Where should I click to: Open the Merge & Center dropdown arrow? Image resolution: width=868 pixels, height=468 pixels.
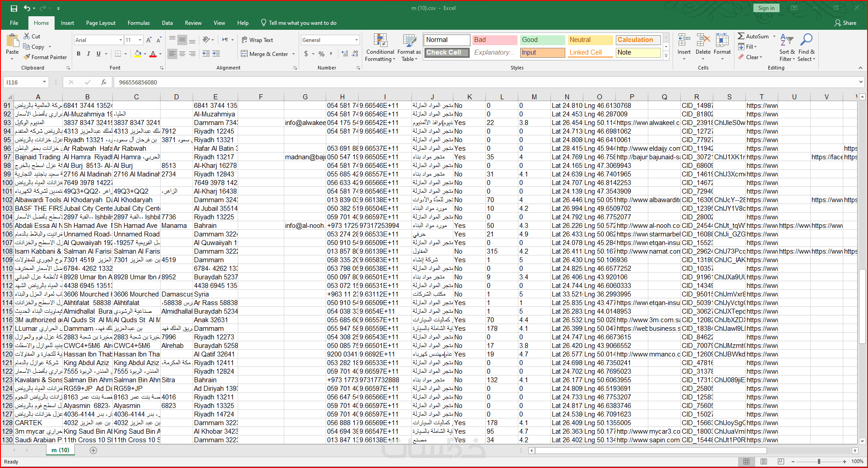294,54
